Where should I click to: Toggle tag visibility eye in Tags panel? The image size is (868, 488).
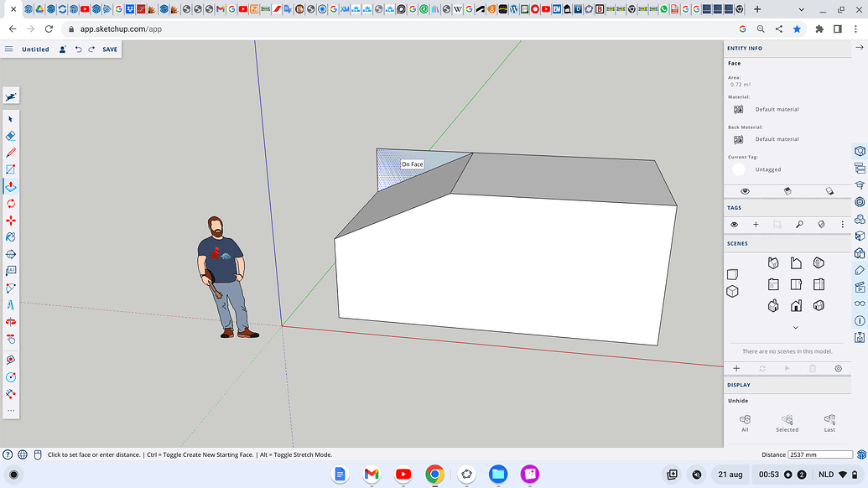click(735, 225)
